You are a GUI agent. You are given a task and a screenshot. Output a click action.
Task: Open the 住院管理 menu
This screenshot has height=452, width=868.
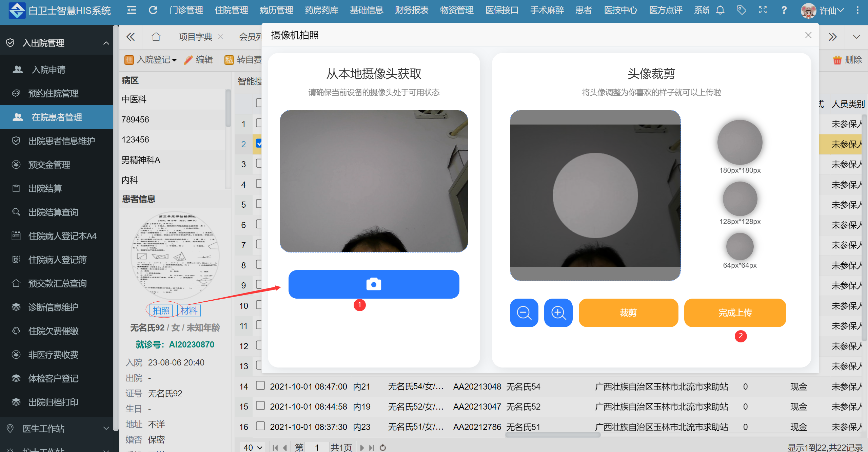click(231, 10)
